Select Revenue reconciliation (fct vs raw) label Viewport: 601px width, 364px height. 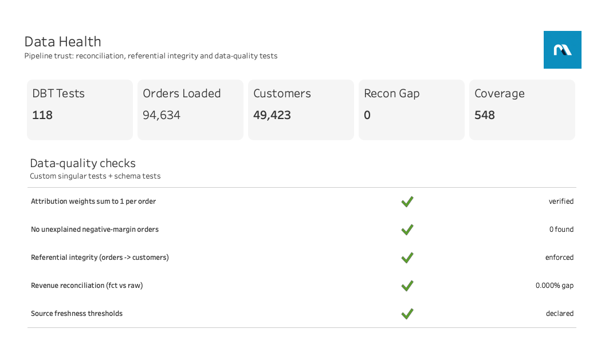[x=87, y=286]
